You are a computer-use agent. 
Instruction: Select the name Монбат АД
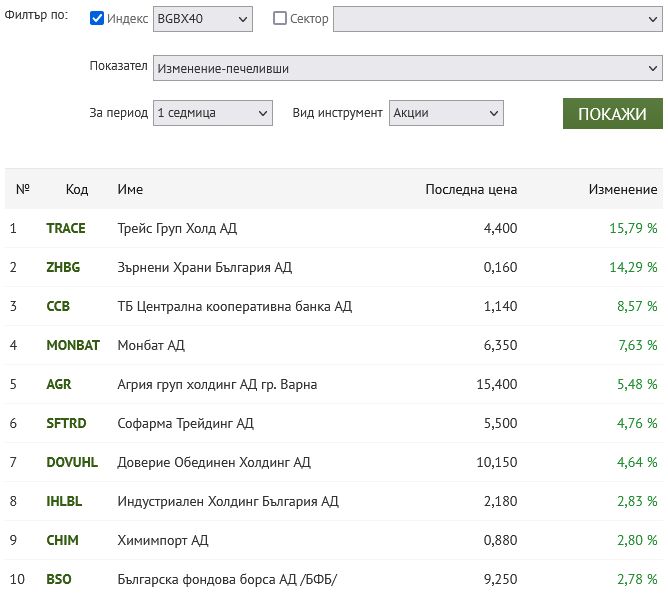point(151,345)
